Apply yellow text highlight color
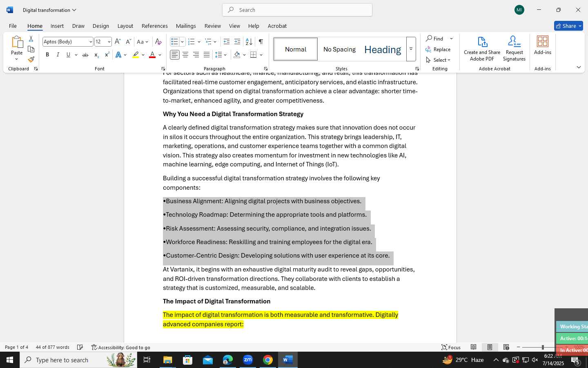588x368 pixels. click(136, 55)
